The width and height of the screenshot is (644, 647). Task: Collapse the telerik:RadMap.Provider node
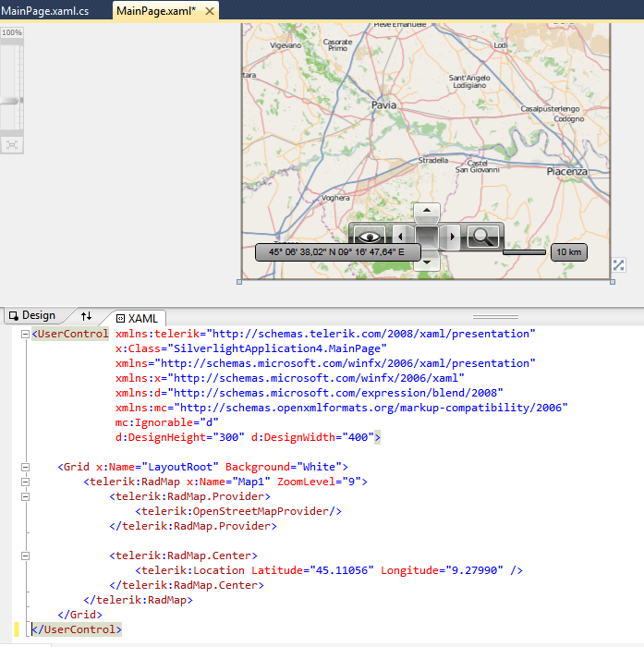coord(24,496)
